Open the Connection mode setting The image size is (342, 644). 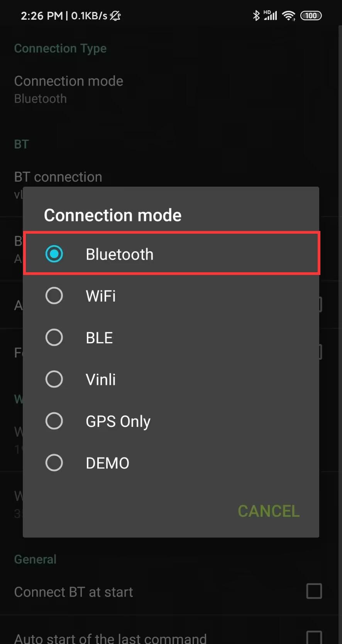point(69,89)
